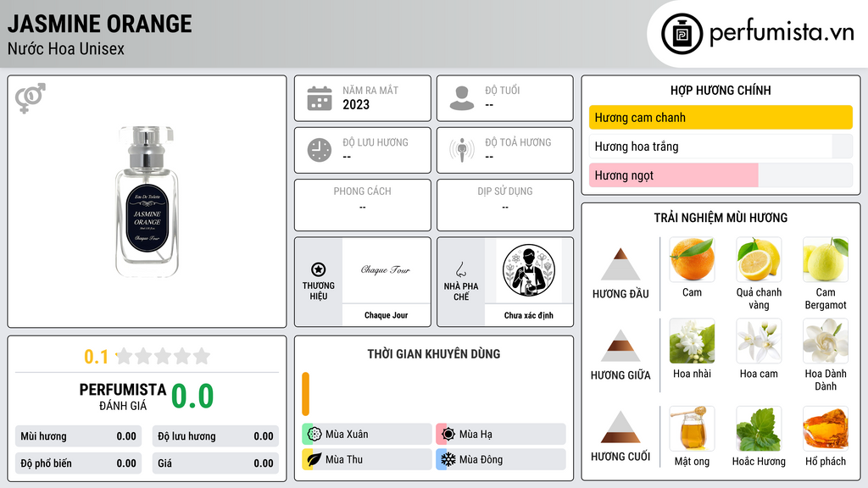The image size is (868, 488).
Task: Click the perfumista.vn site name
Action: 782,32
